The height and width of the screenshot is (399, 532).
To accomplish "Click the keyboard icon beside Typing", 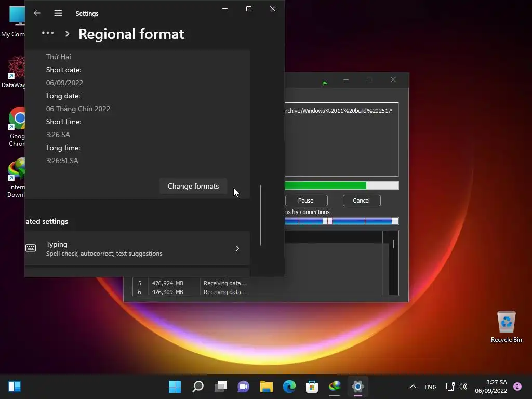I will pos(31,248).
